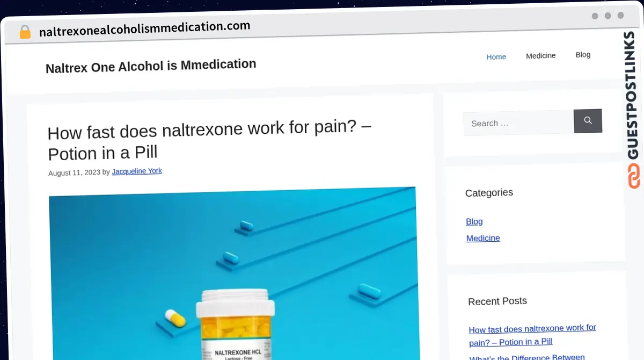The width and height of the screenshot is (644, 360).
Task: Click the GuestPostLinks chain logo icon
Action: click(x=634, y=176)
